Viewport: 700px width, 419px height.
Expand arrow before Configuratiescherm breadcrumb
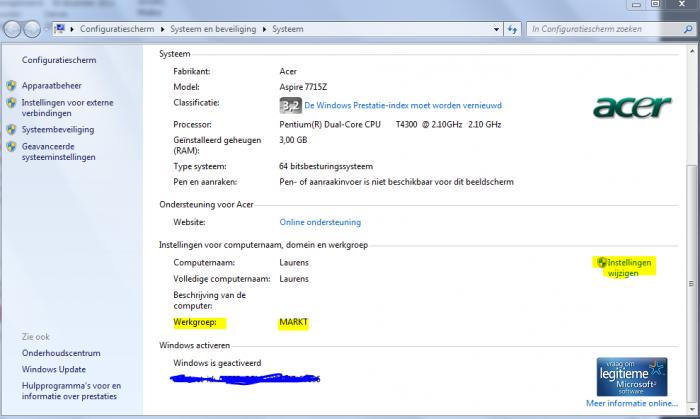(72, 29)
